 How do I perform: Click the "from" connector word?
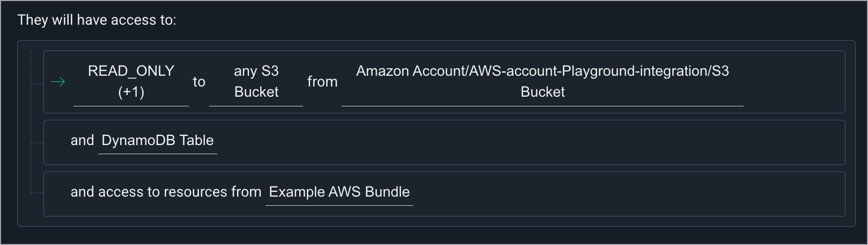click(322, 82)
